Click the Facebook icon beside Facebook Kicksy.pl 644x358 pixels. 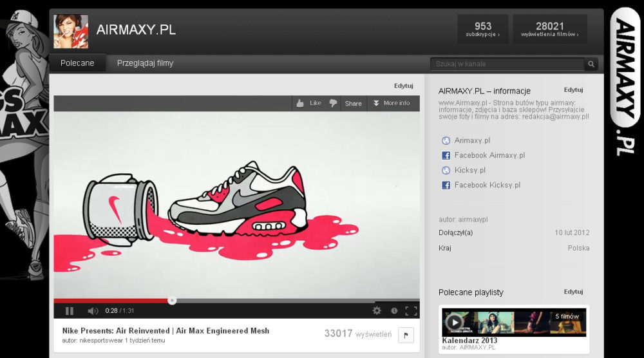point(446,185)
